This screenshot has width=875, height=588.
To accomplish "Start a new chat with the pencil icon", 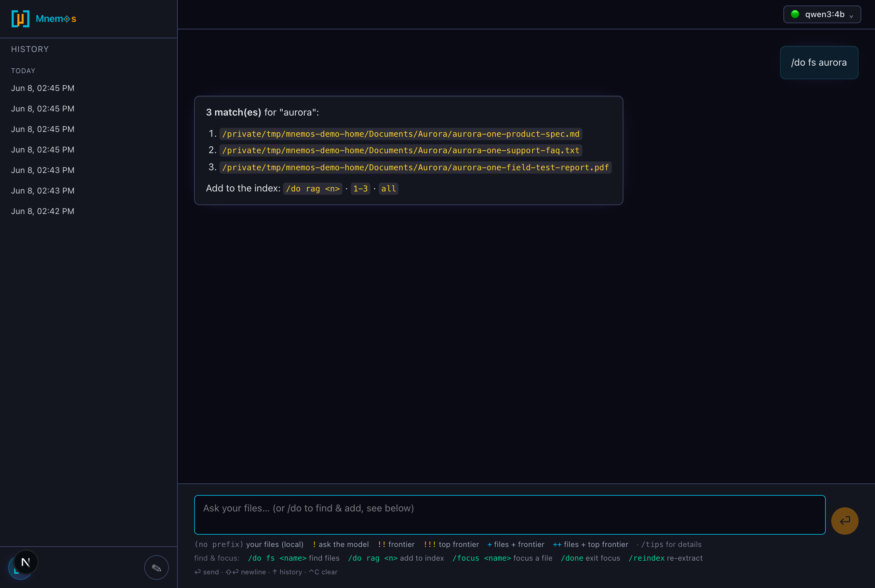I will [156, 567].
